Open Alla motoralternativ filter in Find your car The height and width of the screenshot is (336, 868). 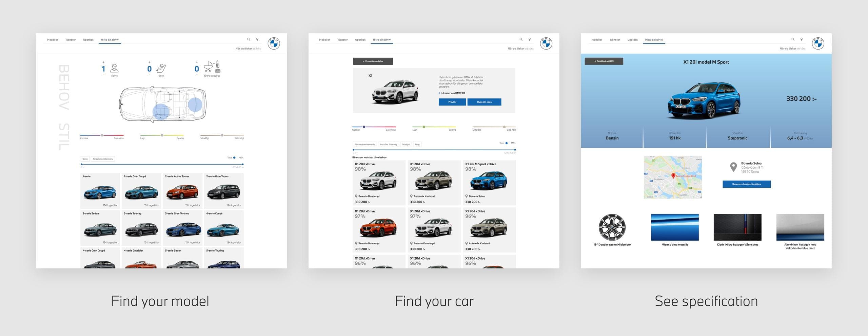coord(365,145)
